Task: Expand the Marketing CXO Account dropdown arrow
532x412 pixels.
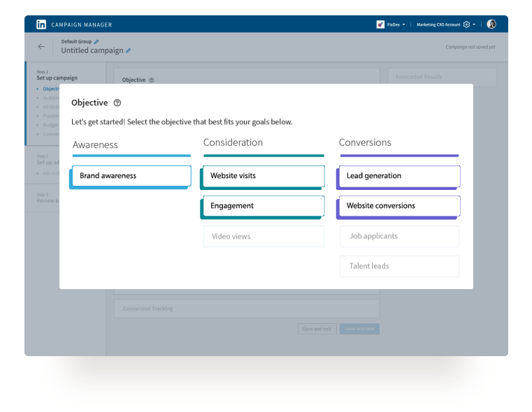Action: point(475,24)
